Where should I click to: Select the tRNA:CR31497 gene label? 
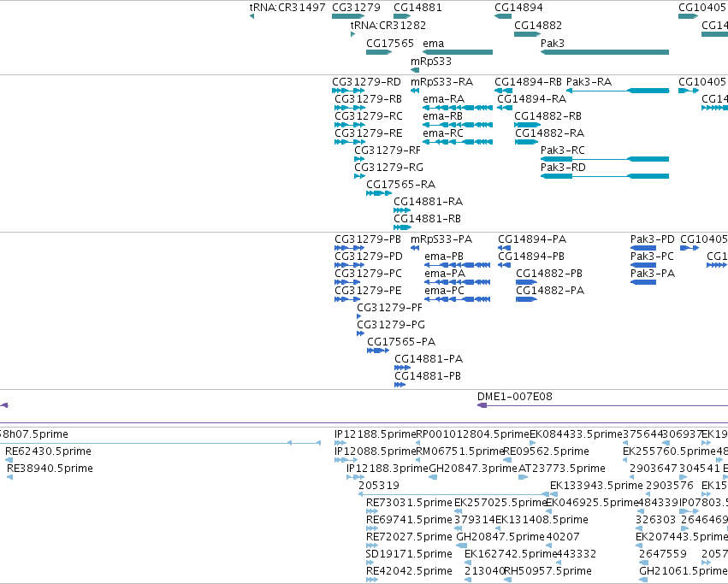tap(287, 8)
